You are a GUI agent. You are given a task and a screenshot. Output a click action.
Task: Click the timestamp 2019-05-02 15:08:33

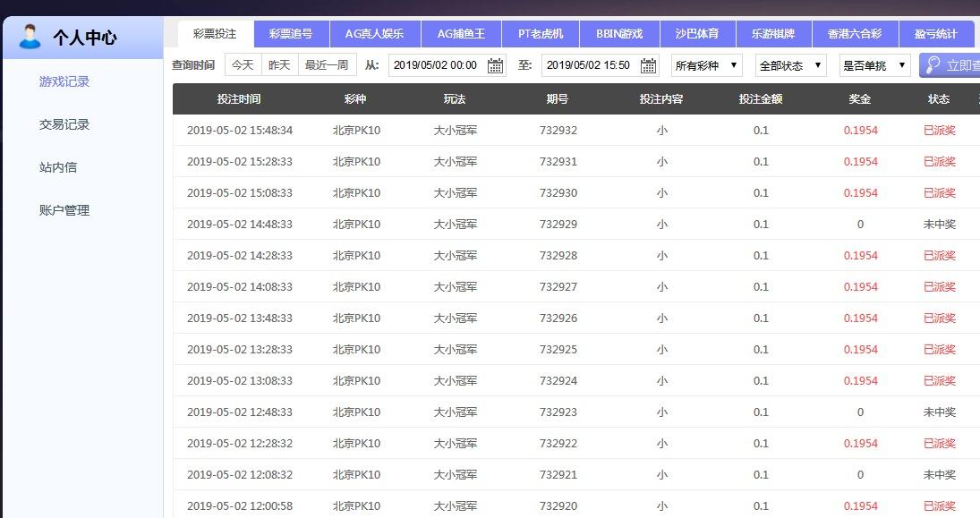239,192
